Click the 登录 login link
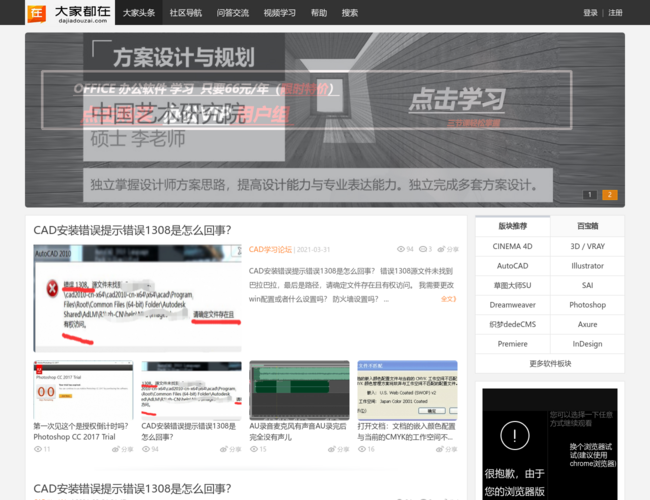Image resolution: width=650 pixels, height=500 pixels. [590, 13]
